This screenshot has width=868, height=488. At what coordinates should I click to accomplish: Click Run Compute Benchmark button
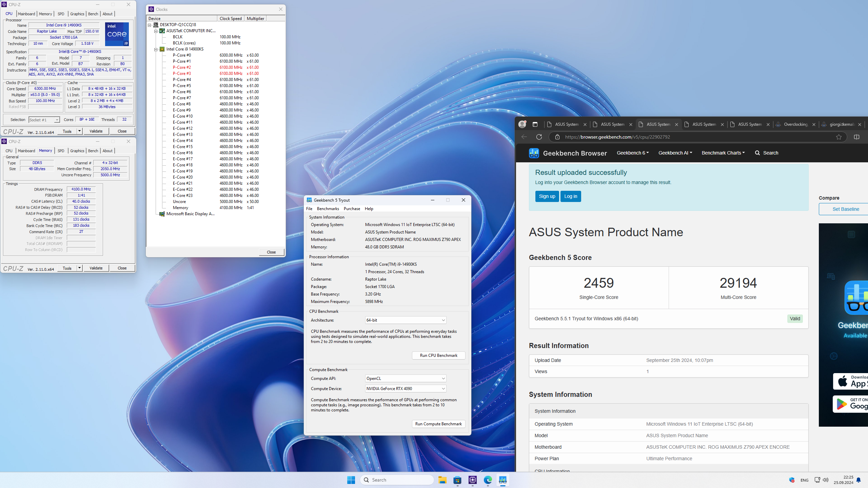438,424
